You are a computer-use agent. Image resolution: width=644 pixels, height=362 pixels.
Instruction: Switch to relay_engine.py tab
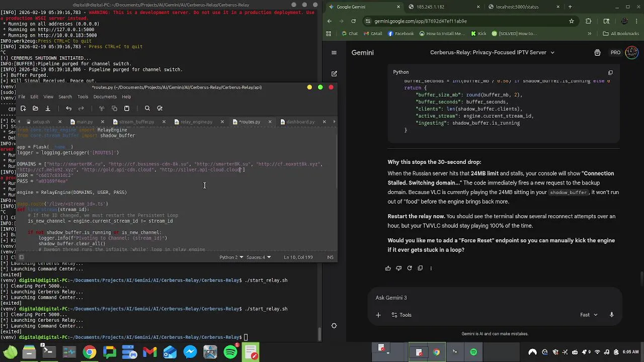pos(196,122)
